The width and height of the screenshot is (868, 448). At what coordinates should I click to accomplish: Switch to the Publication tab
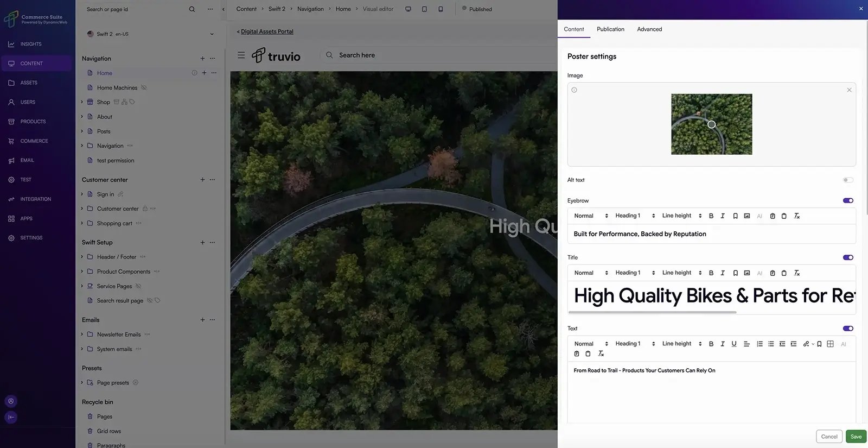click(610, 29)
